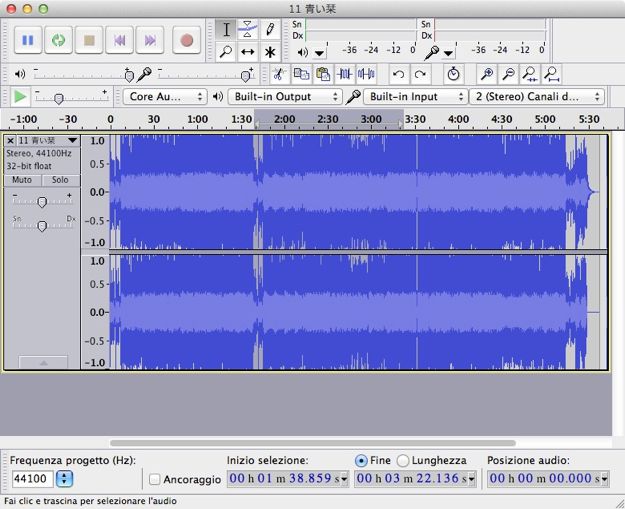Open Posizione audio format dropdown arrow

(x=605, y=479)
